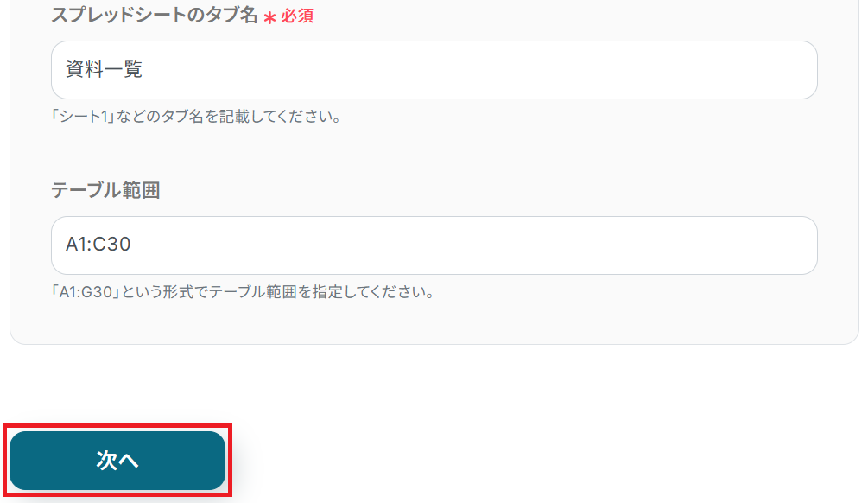868x503 pixels.
Task: Focus the スプレッドシートのタブ名 input field
Action: coord(434,70)
